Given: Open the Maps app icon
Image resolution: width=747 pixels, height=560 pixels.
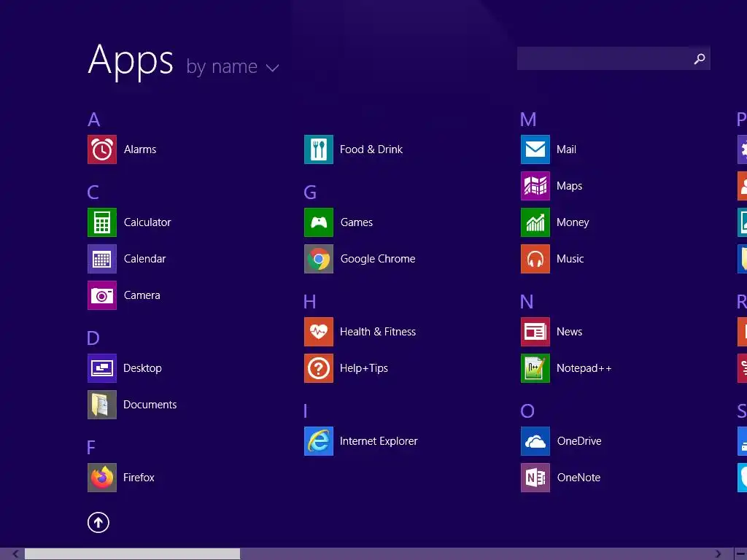Looking at the screenshot, I should pyautogui.click(x=535, y=186).
